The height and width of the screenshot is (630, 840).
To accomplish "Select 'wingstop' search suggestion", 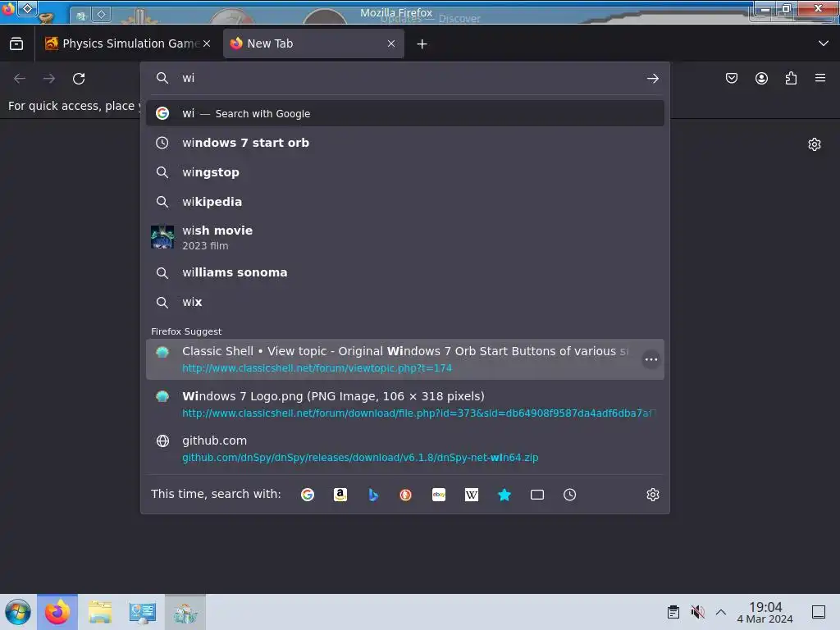I will tap(405, 172).
